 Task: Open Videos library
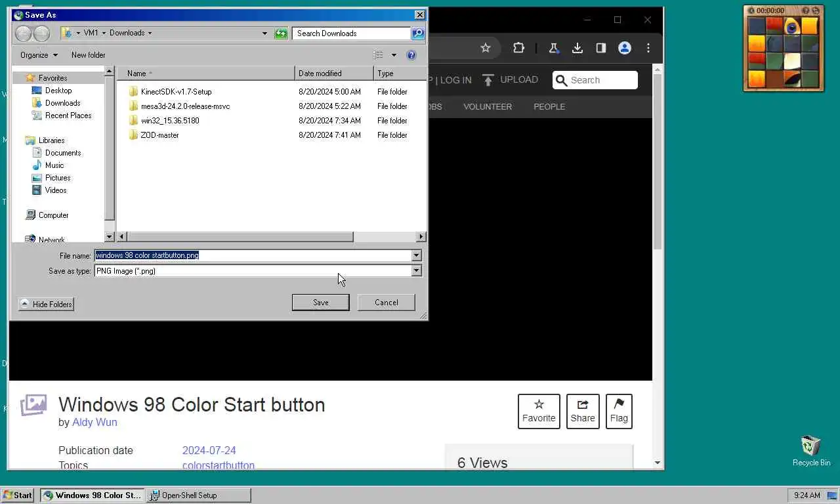56,190
